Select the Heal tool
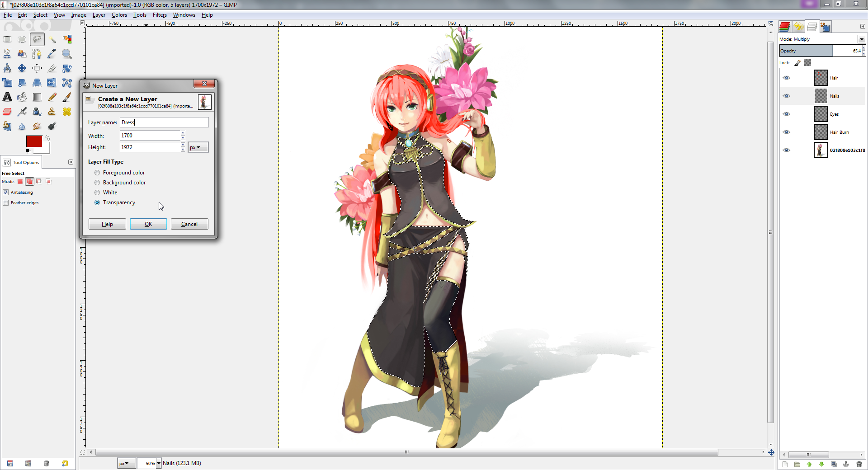The width and height of the screenshot is (868, 470). tap(67, 112)
